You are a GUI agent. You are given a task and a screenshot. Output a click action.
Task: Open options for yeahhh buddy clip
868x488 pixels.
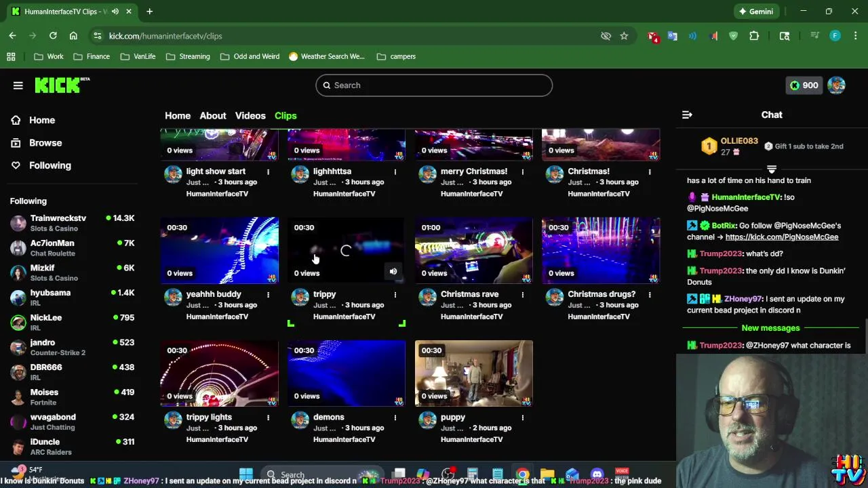268,295
